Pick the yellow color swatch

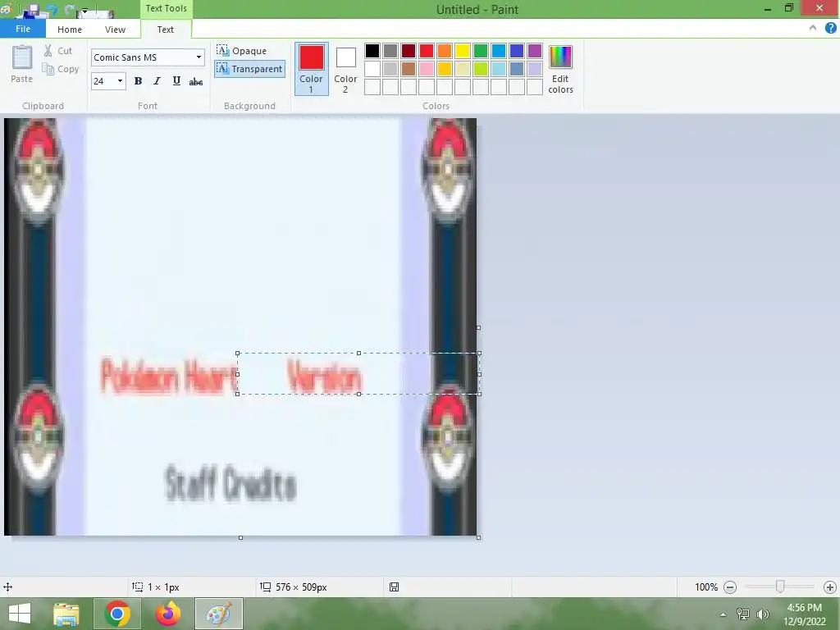pos(463,51)
